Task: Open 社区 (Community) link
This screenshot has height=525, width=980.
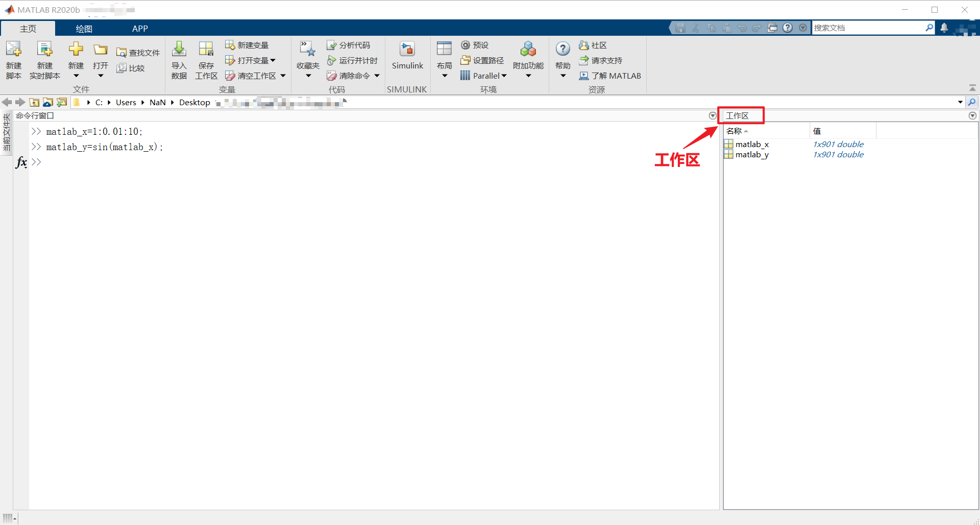Action: pyautogui.click(x=593, y=45)
